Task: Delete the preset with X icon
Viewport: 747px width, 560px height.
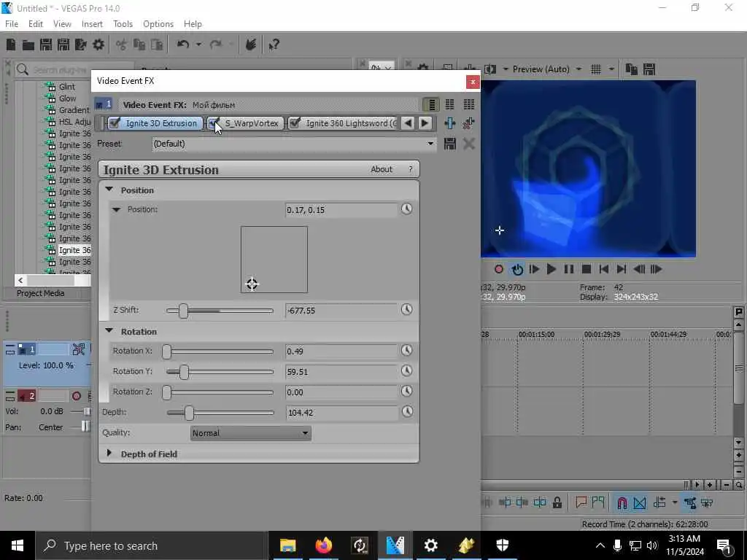Action: pos(469,144)
